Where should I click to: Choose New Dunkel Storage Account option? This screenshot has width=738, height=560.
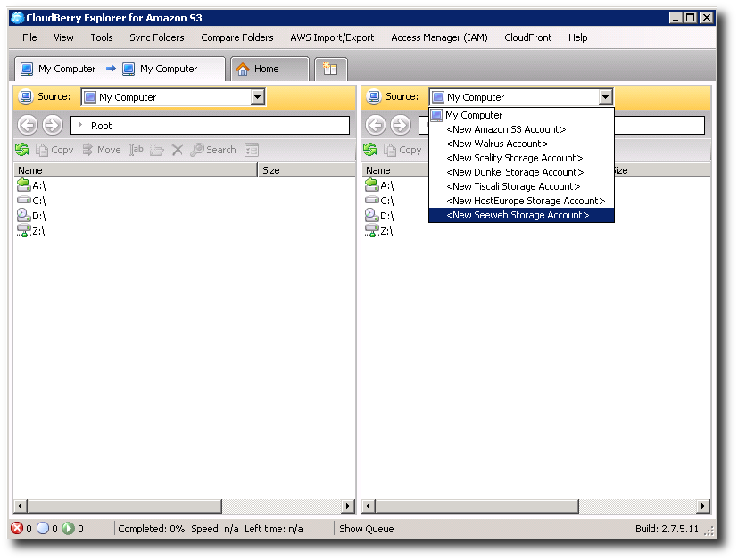[521, 172]
